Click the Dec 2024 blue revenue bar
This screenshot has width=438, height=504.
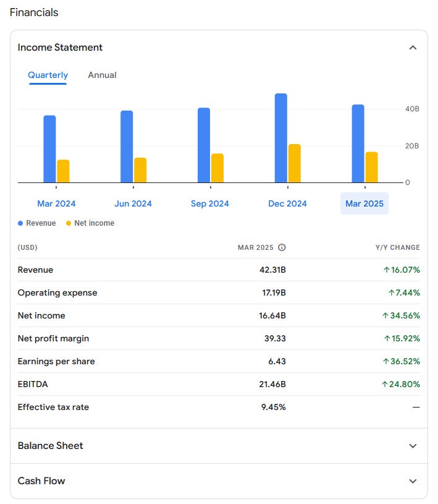[281, 138]
